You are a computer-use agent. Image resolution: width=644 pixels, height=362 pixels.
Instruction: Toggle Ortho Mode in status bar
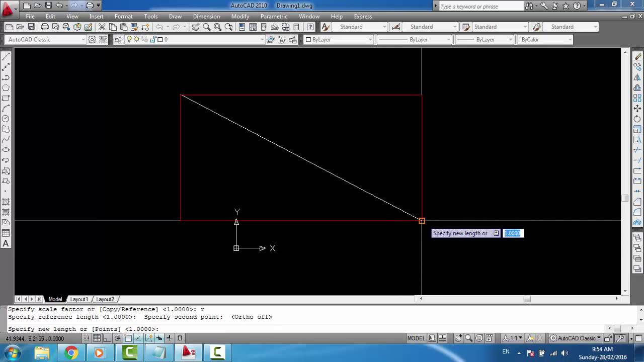pos(107,338)
